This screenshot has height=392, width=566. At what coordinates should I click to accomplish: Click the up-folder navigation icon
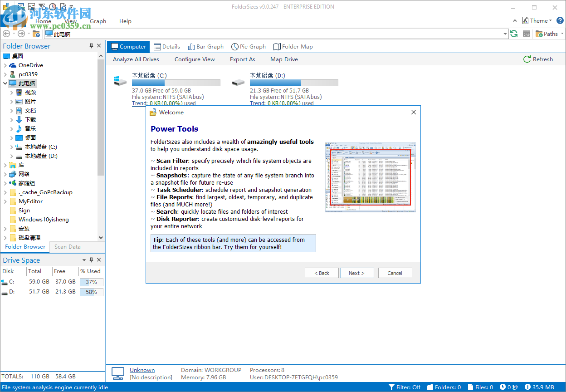[36, 34]
